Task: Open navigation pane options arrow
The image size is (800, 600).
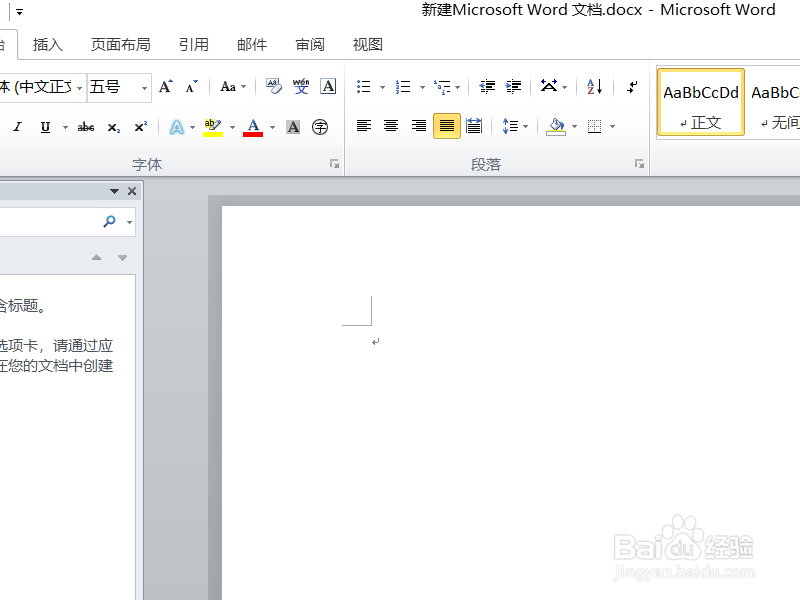Action: point(114,191)
